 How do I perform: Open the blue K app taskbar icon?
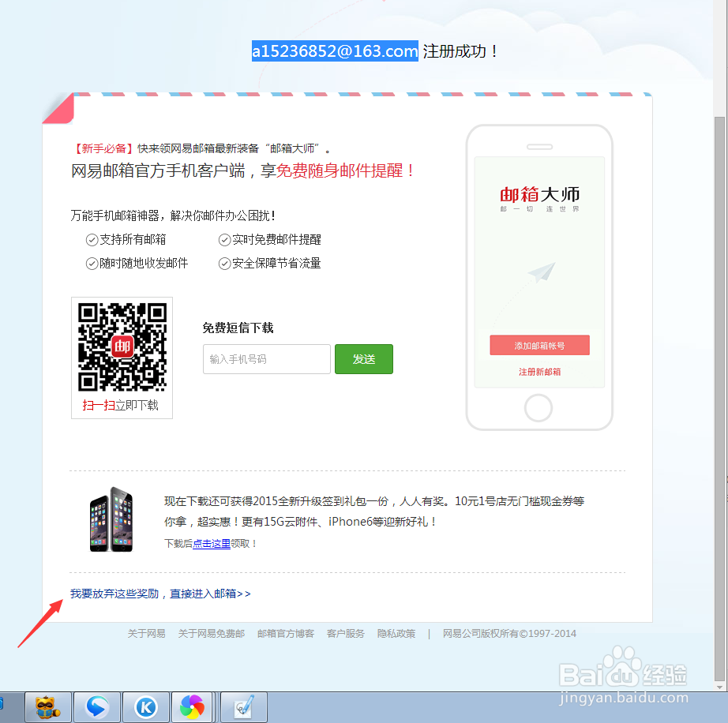pos(146,707)
